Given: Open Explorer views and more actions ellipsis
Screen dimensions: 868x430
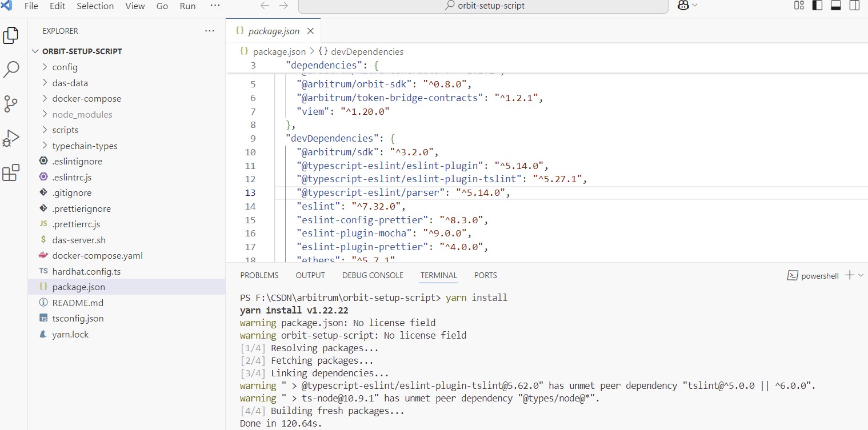Looking at the screenshot, I should 210,31.
